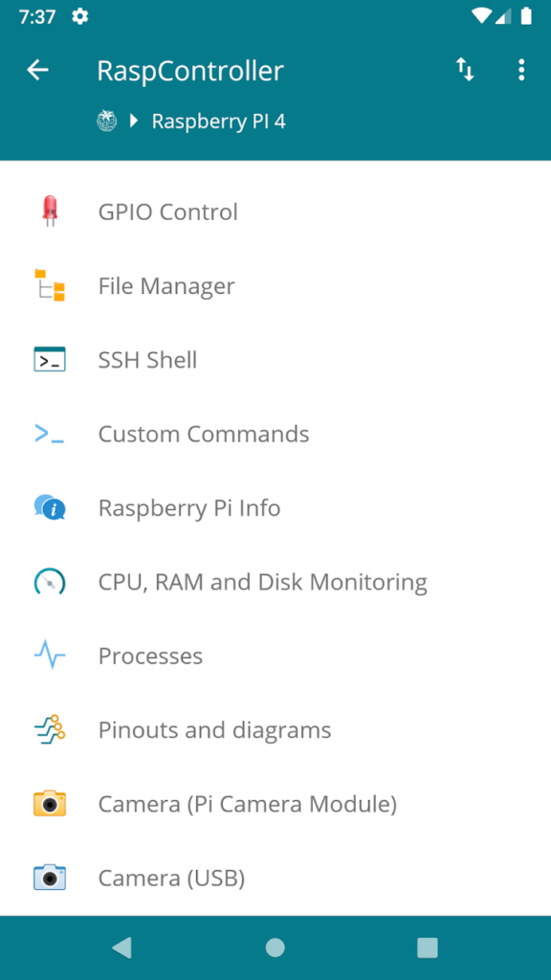Tap the gauge icon for monitoring
The width and height of the screenshot is (551, 980).
pos(50,582)
